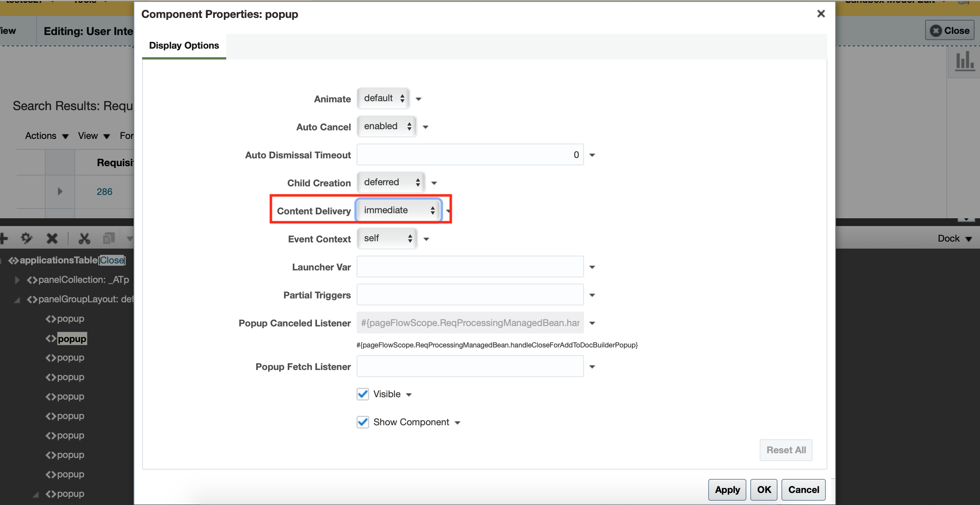
Task: Open the bar chart icon on the right panel
Action: pos(964,61)
